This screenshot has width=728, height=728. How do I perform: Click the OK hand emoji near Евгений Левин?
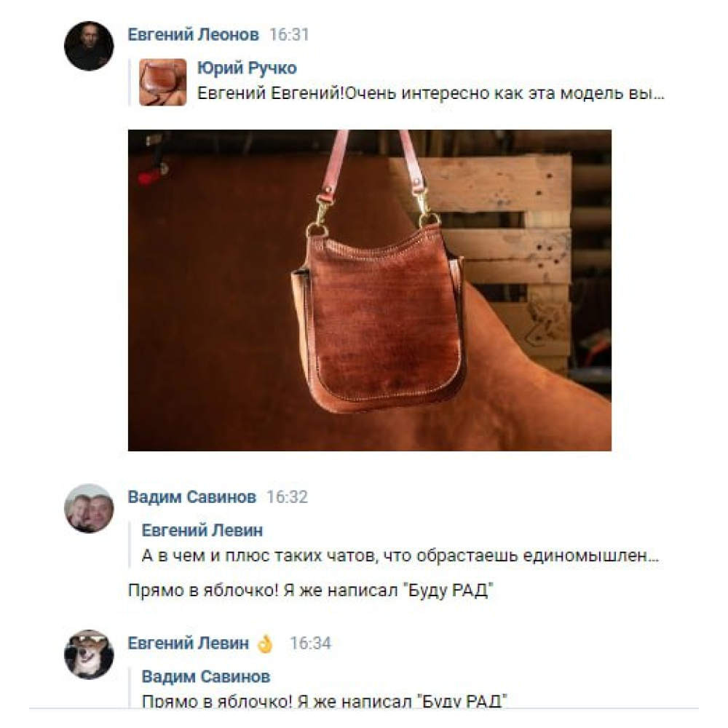pos(265,644)
